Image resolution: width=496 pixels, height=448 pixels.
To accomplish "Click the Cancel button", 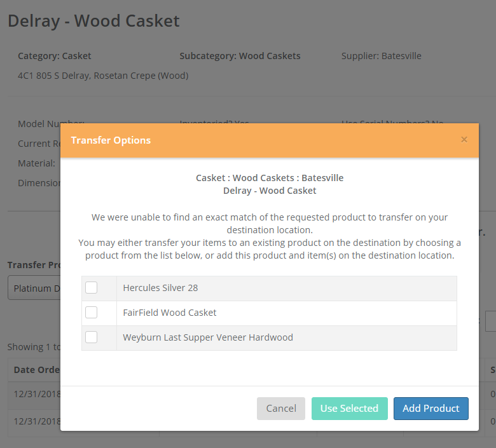I will 281,409.
